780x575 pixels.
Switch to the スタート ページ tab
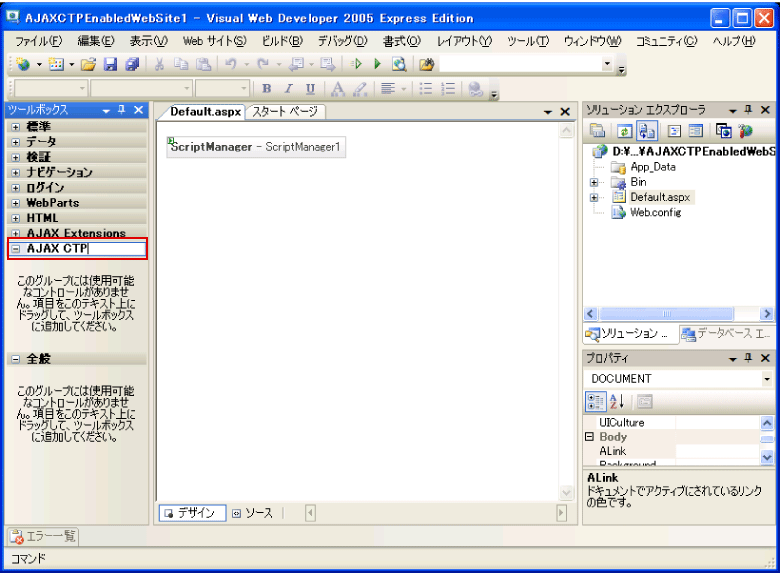pos(285,111)
